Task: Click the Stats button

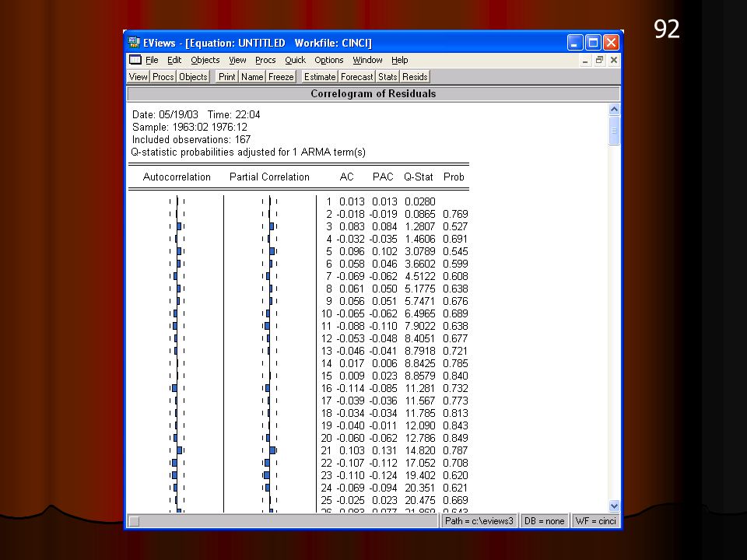Action: (388, 77)
